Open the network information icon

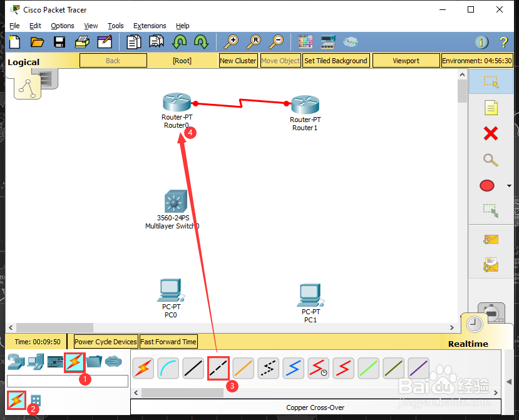coord(481,42)
